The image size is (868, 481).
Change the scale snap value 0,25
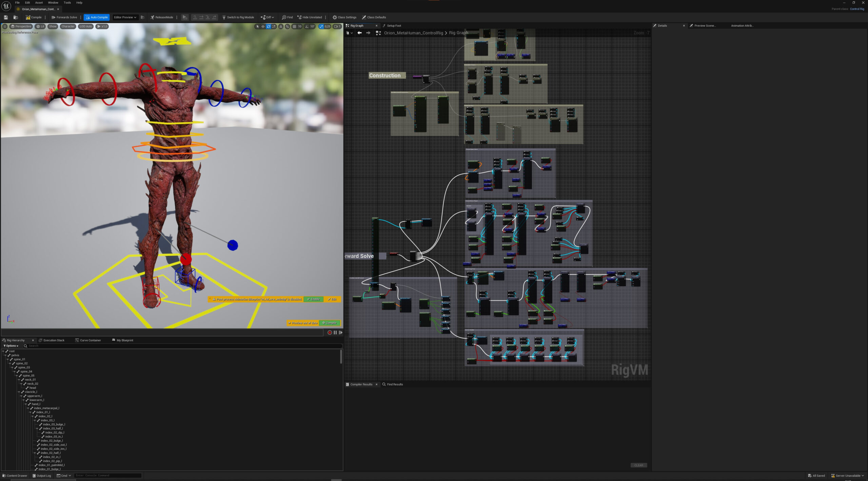(328, 26)
